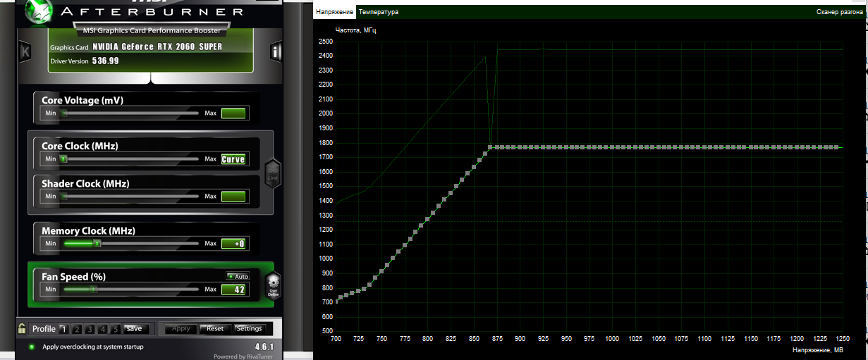
Task: Select profile slot 4
Action: (104, 328)
